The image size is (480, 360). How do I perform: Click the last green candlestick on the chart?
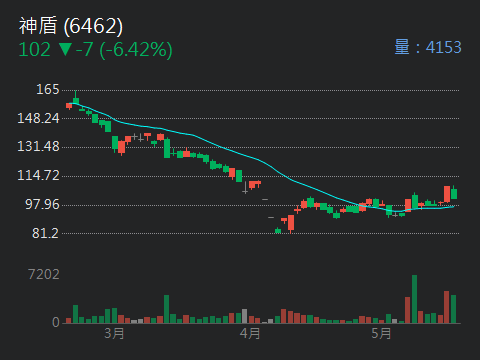point(454,193)
